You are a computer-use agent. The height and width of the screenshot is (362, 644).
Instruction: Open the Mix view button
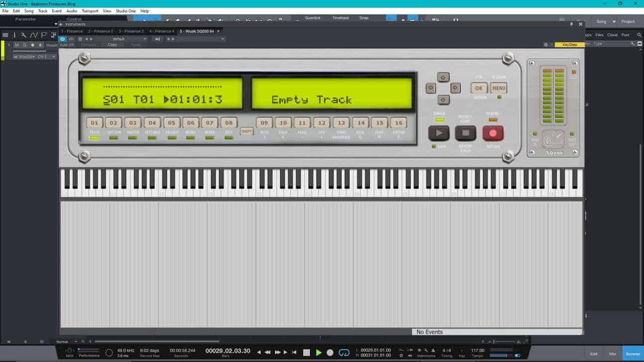point(613,354)
